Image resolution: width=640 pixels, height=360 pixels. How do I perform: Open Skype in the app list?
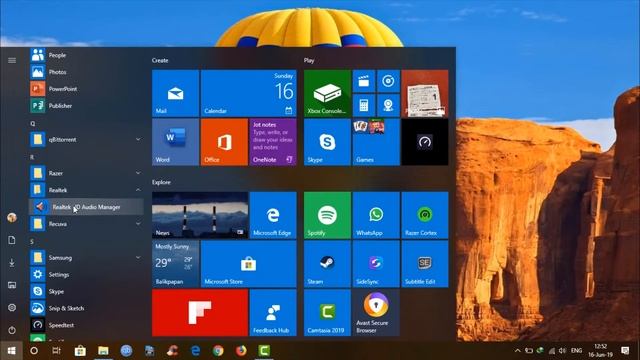[x=87, y=291]
